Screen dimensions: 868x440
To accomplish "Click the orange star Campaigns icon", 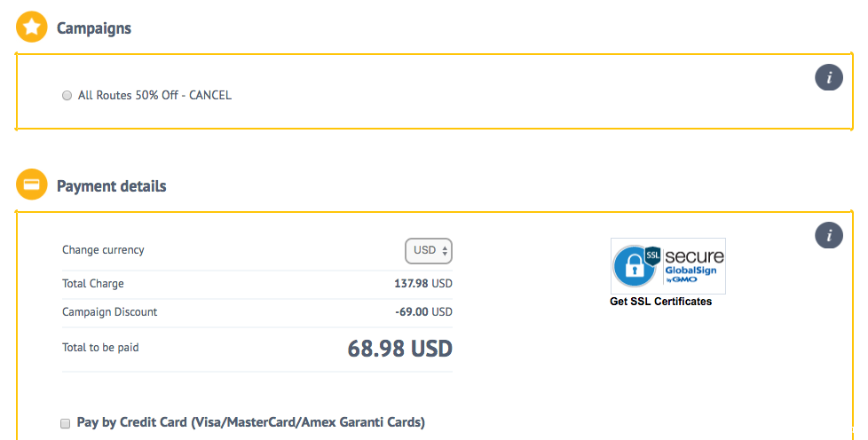I will coord(32,27).
